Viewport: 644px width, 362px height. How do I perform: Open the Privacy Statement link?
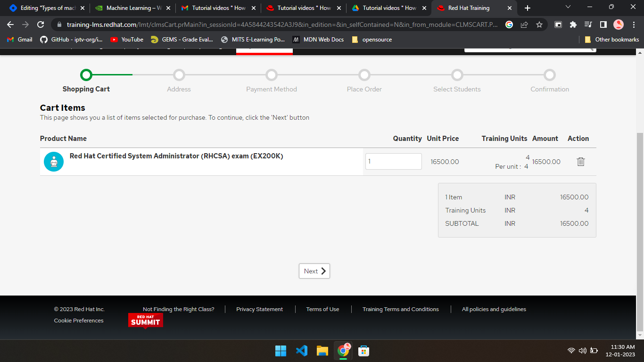259,309
